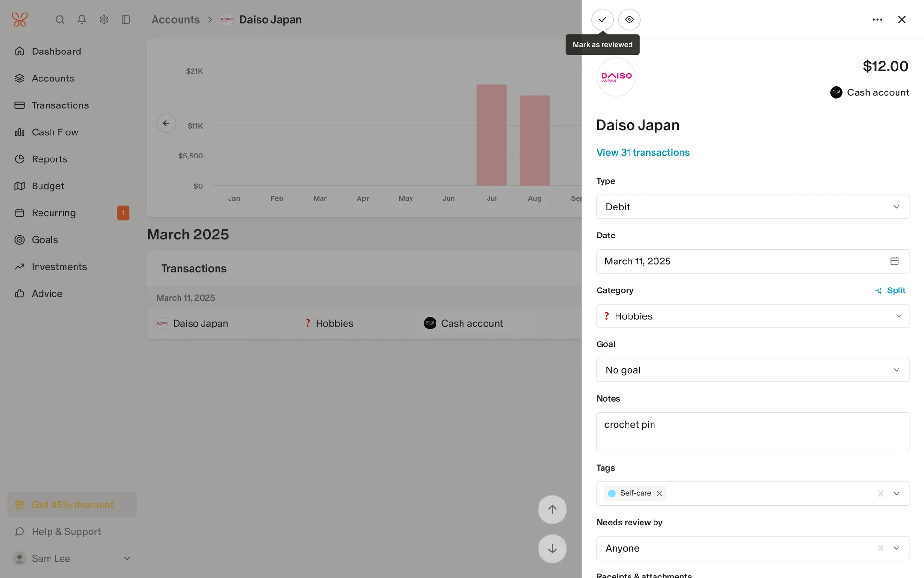Click the calendar icon in Date field
The width and height of the screenshot is (924, 578).
pyautogui.click(x=894, y=261)
